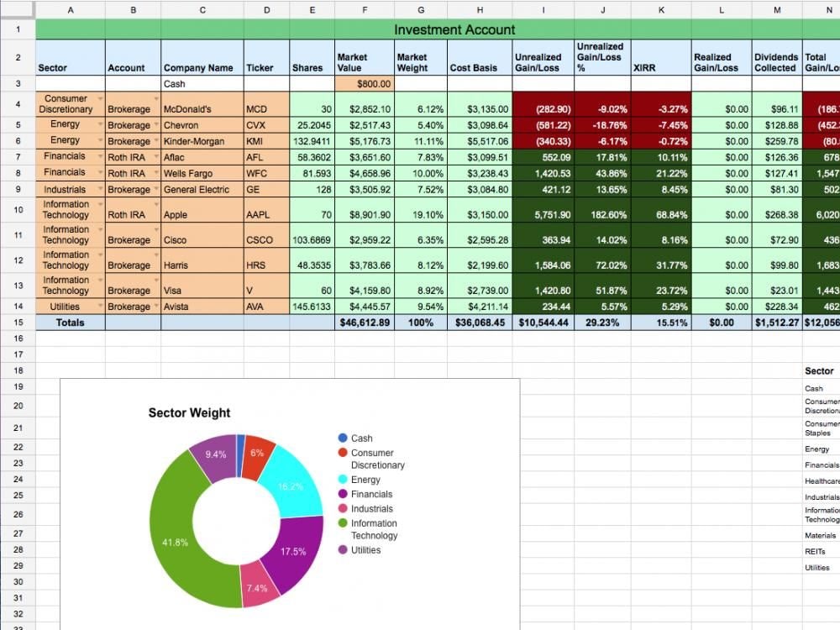The image size is (840, 630).
Task: Click the purple Financials legend dot
Action: click(343, 493)
